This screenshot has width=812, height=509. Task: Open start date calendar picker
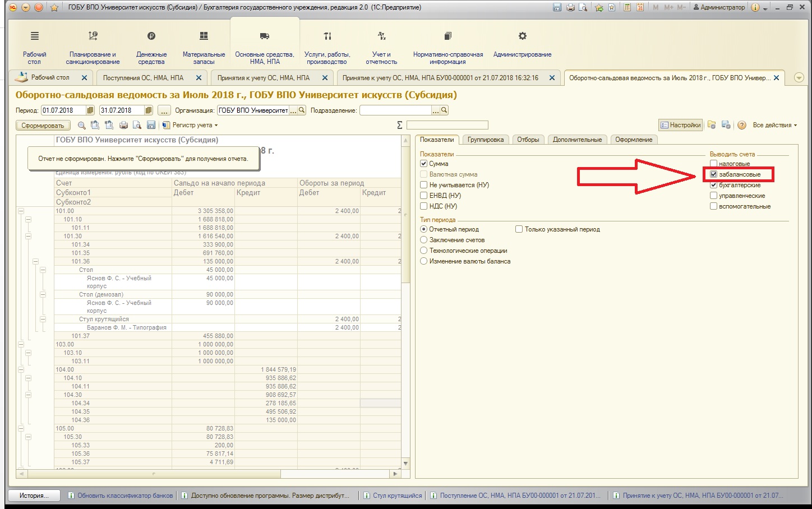pyautogui.click(x=90, y=110)
